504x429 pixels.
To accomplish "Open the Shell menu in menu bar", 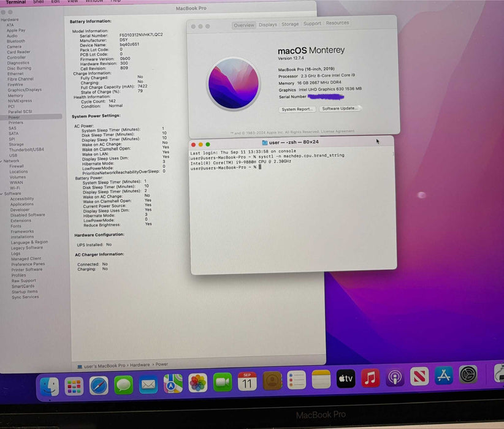I will pos(38,2).
